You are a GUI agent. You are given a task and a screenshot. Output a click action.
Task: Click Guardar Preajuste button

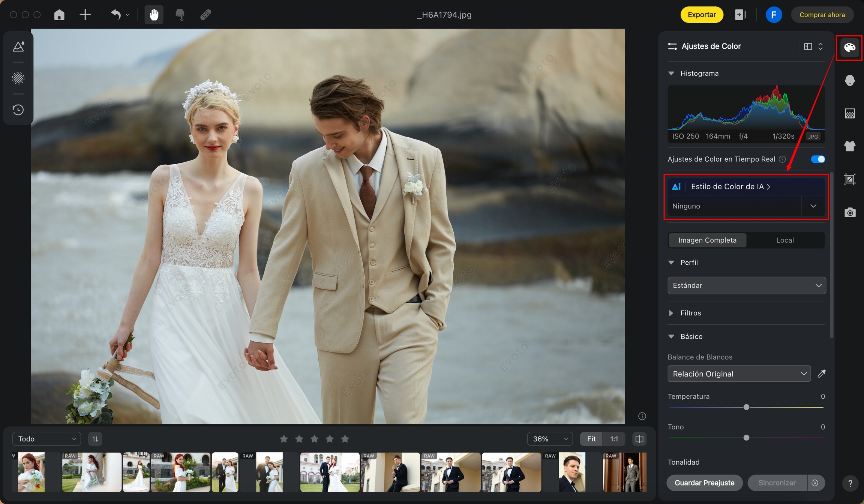[704, 483]
